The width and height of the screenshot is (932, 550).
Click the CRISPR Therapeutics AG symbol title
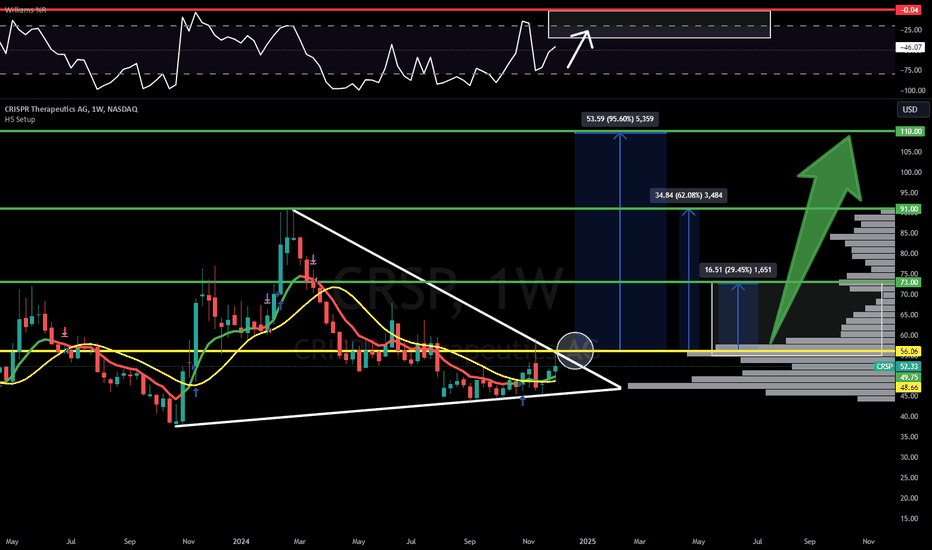(71, 109)
